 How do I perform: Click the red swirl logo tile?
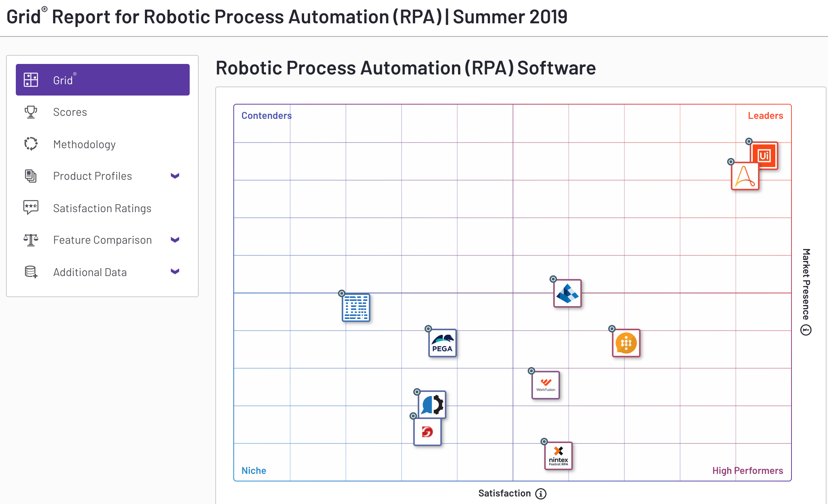pyautogui.click(x=427, y=432)
